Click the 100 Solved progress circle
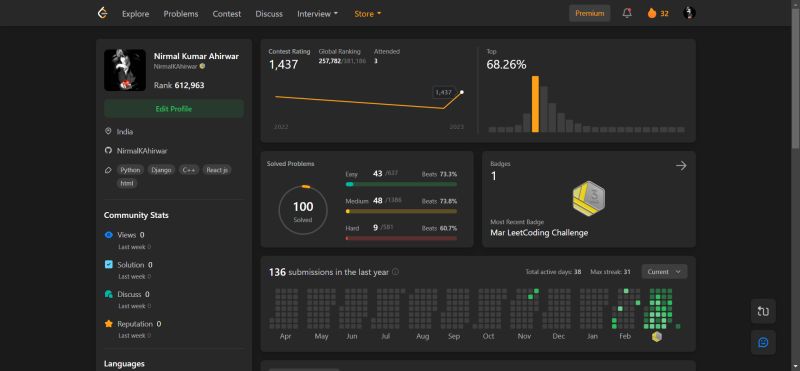Screen dimensions: 800x371 [x=303, y=210]
